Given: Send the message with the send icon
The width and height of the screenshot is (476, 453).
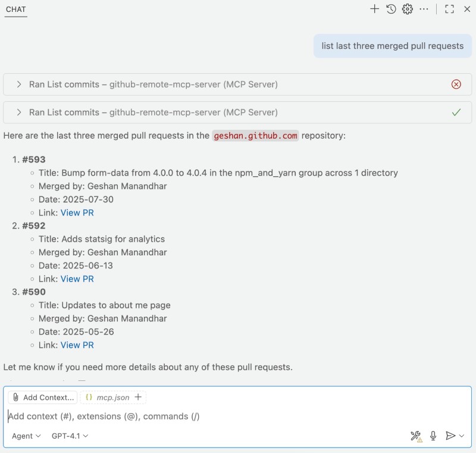Looking at the screenshot, I should [450, 435].
